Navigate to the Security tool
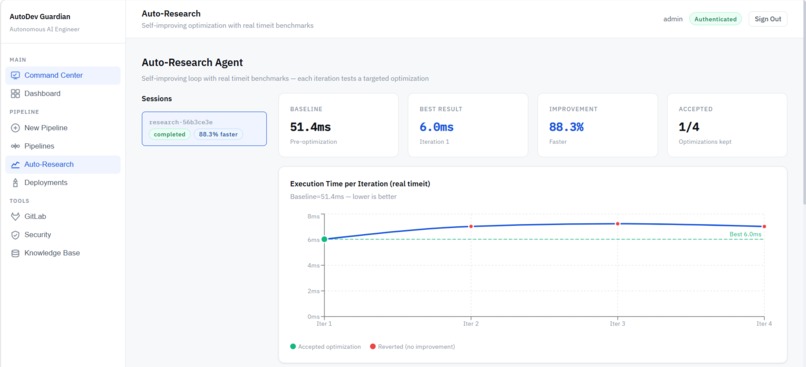 click(x=63, y=234)
